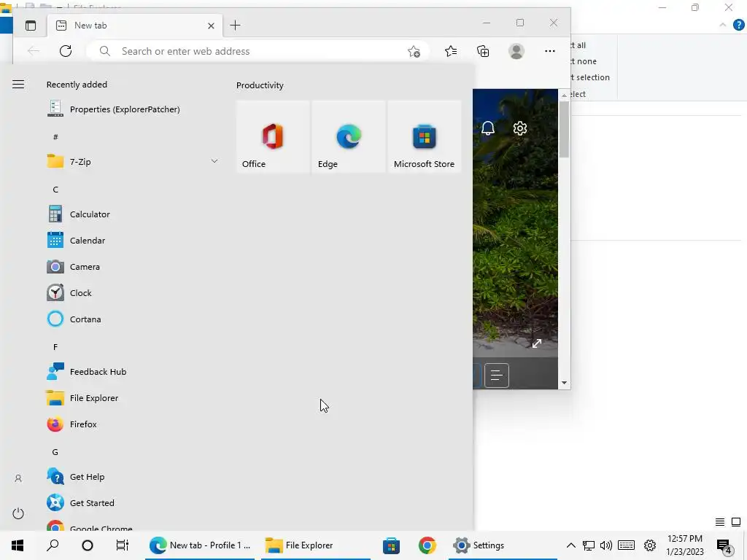
Task: Switch File Explorer to details view
Action: point(720,522)
